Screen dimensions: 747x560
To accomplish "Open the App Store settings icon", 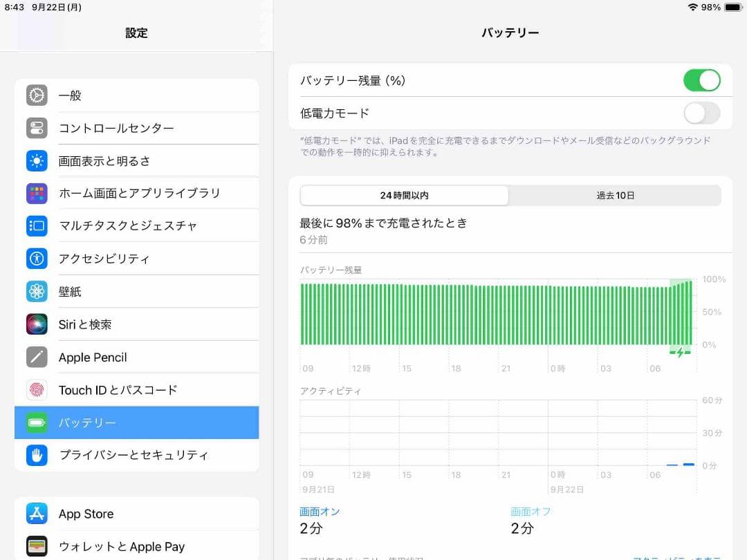I will coord(36,514).
